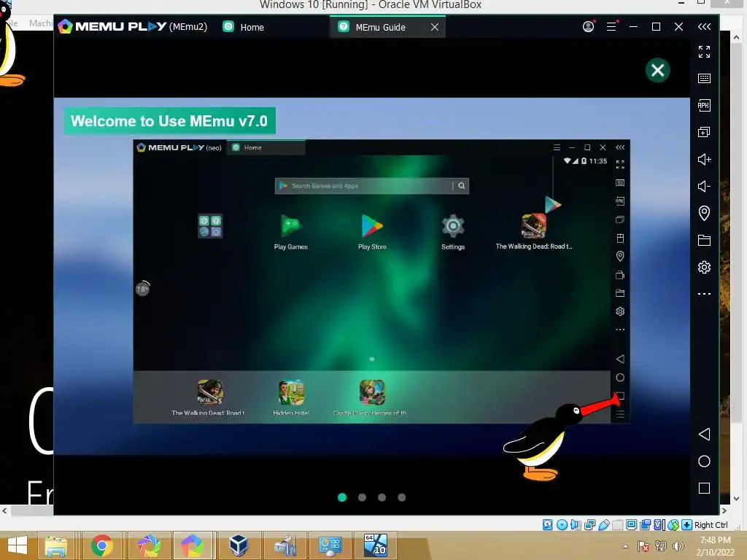Screen dimensions: 747x560
Task: Open the Action Center flag icon
Action: click(643, 546)
